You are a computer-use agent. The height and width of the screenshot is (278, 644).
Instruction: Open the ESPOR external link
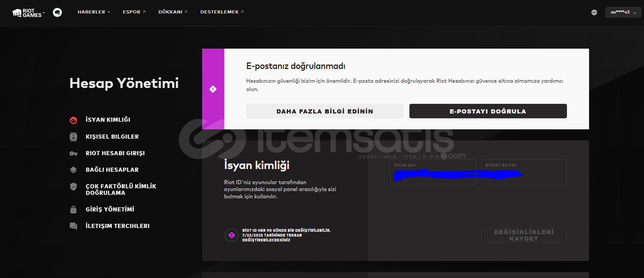click(134, 12)
